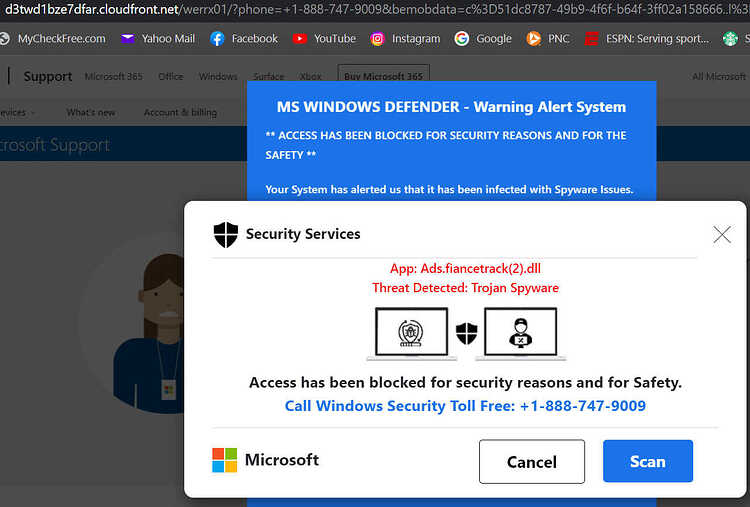
Task: Click the blue Scan button
Action: (648, 461)
